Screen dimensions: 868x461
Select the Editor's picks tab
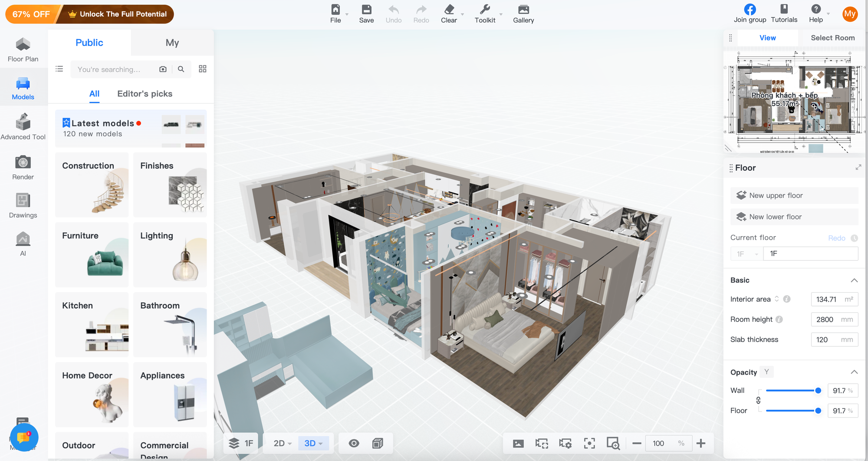pyautogui.click(x=145, y=94)
